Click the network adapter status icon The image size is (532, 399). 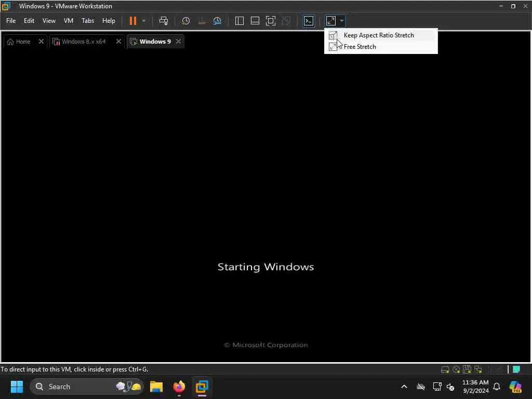tap(478, 369)
